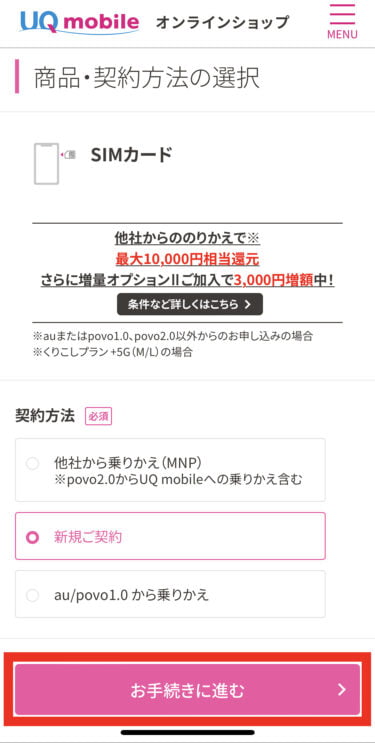Select 新規ご契約 radio button
This screenshot has height=743, width=375.
click(32, 537)
